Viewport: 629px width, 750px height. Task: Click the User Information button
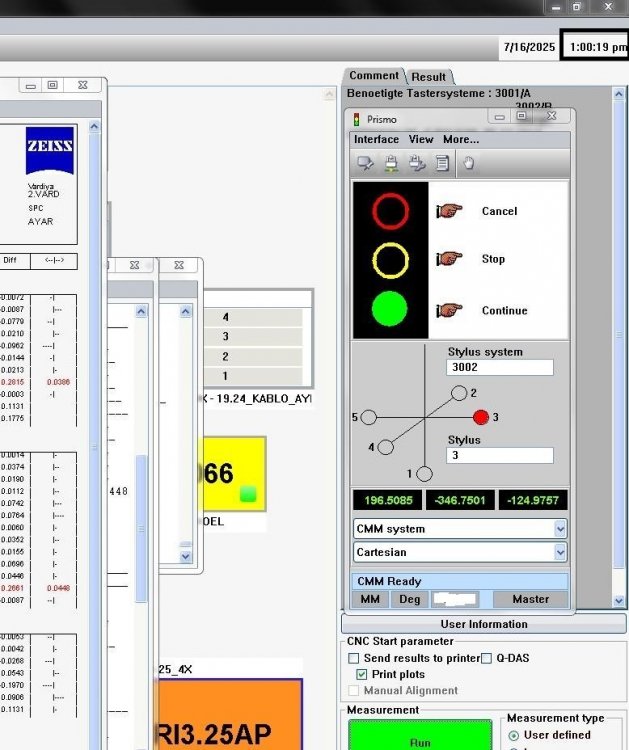484,624
